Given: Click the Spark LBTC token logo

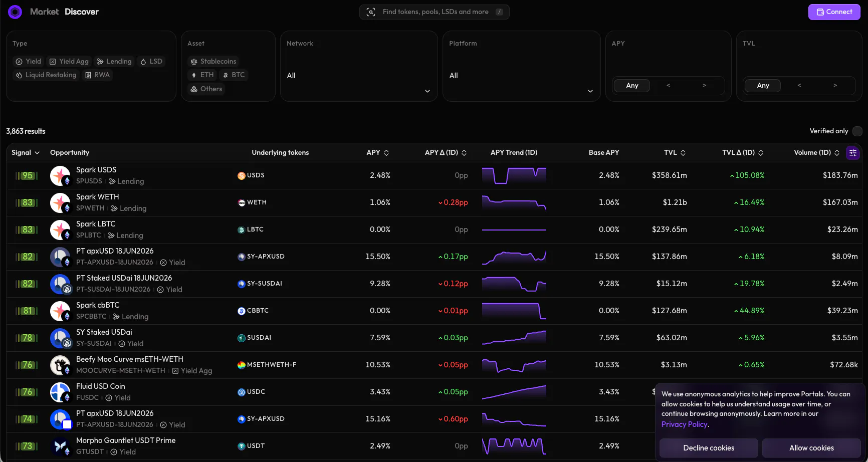Looking at the screenshot, I should coord(60,230).
